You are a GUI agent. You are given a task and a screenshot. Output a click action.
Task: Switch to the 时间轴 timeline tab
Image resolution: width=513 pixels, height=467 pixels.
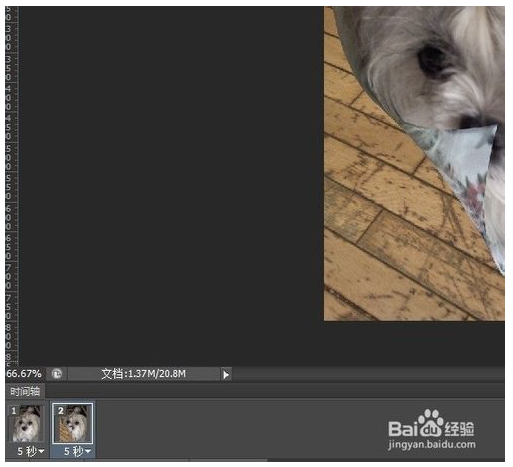click(25, 391)
